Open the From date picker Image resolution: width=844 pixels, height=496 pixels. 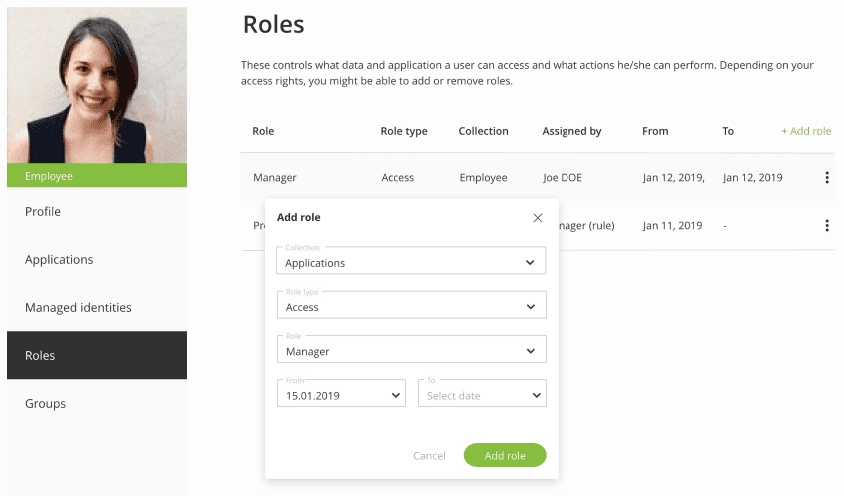click(340, 395)
